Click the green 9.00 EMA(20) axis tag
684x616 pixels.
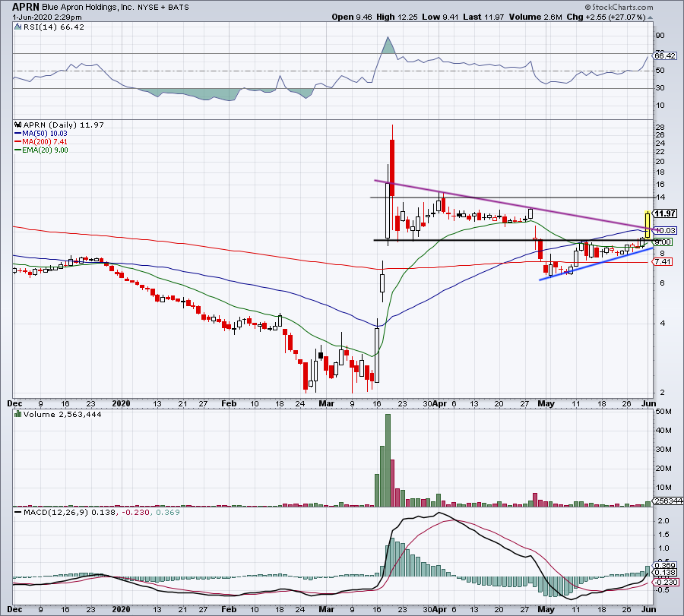pos(663,242)
